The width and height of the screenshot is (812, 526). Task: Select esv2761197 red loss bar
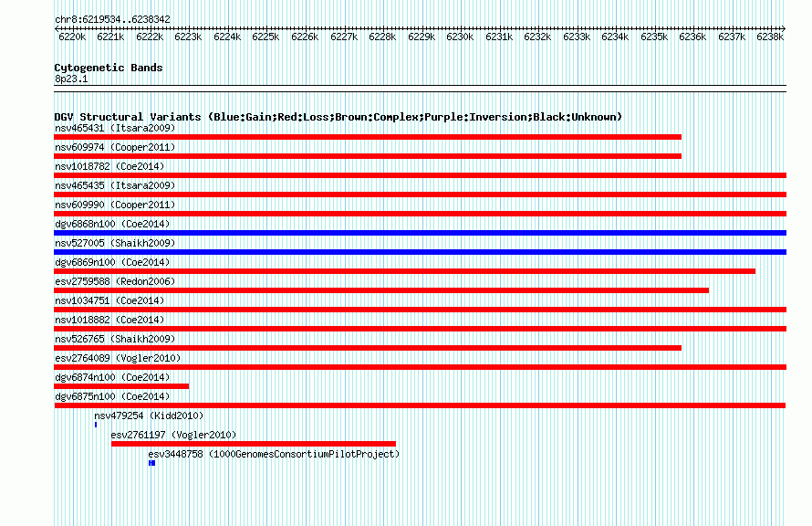pos(254,444)
